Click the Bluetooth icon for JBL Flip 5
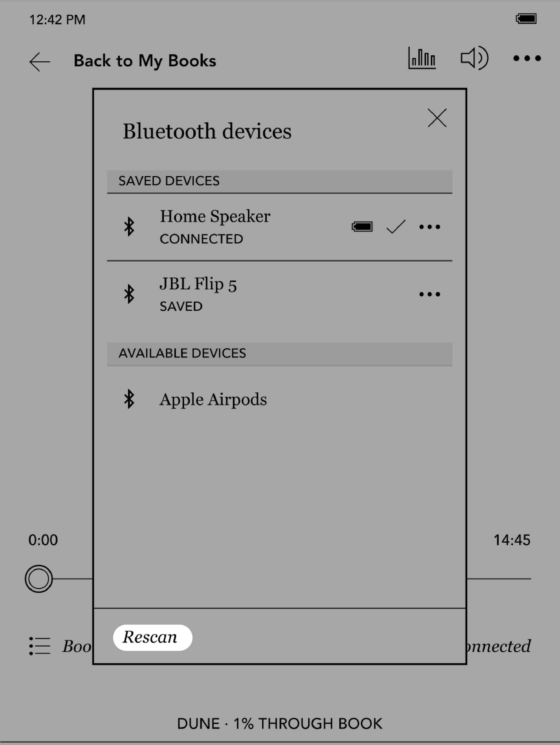 [130, 294]
